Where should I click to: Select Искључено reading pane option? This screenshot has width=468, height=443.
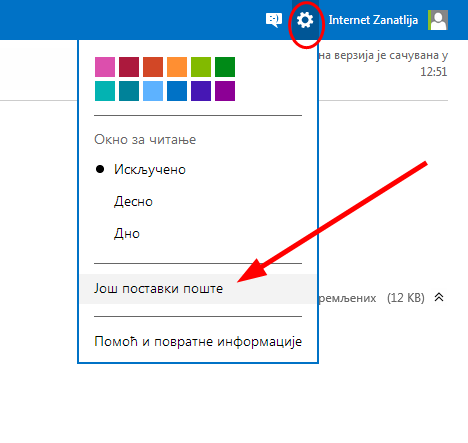tap(150, 169)
